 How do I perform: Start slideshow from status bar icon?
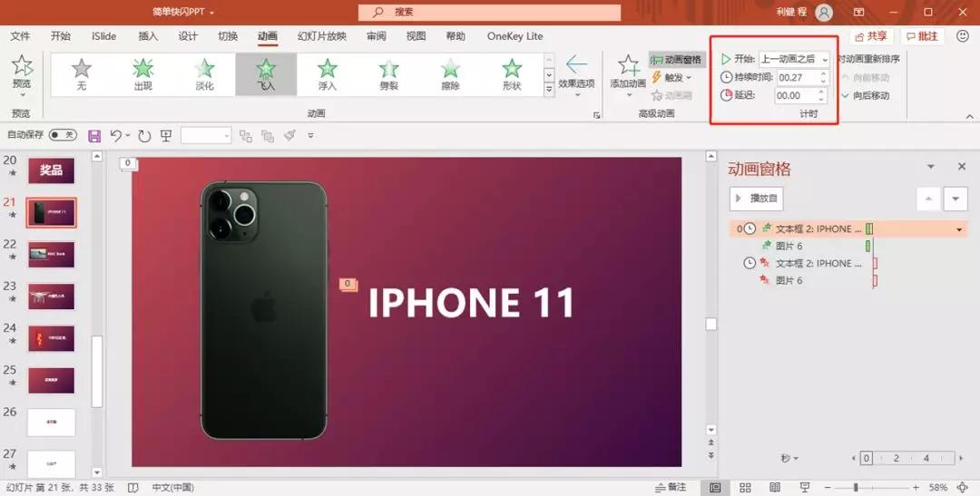pyautogui.click(x=805, y=487)
